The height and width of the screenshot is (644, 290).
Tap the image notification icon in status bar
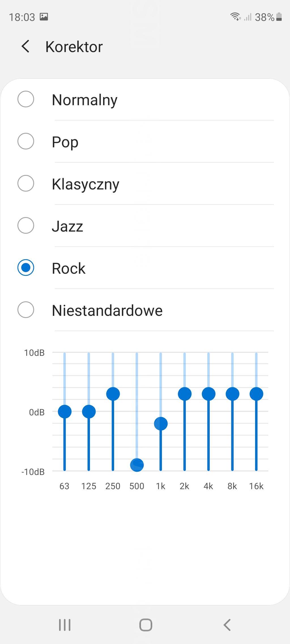pos(44,17)
